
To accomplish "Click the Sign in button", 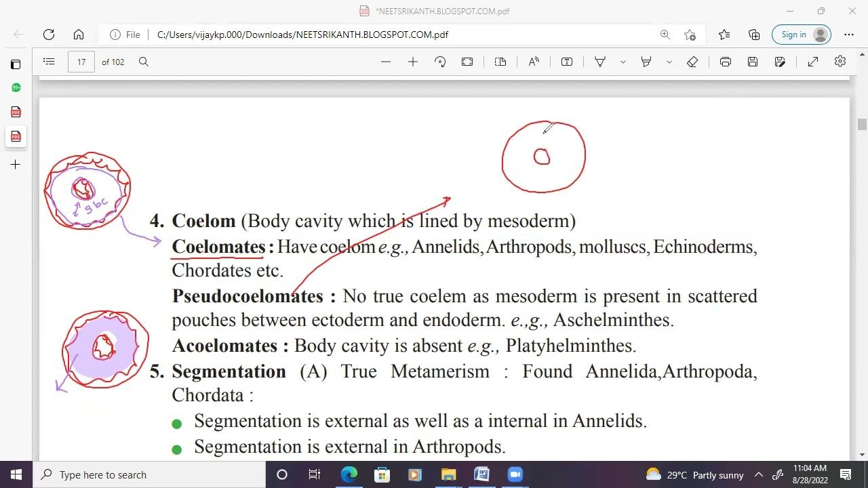I will [802, 35].
